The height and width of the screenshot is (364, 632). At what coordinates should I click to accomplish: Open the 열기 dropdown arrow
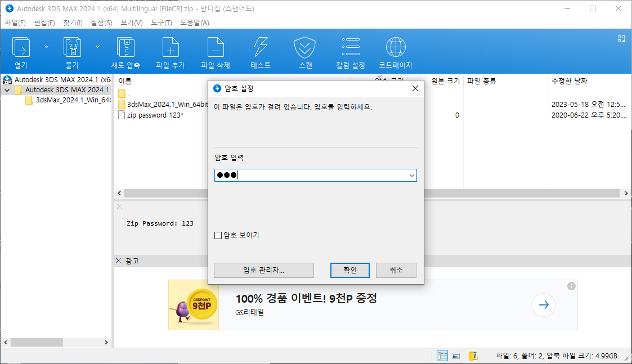(x=46, y=47)
